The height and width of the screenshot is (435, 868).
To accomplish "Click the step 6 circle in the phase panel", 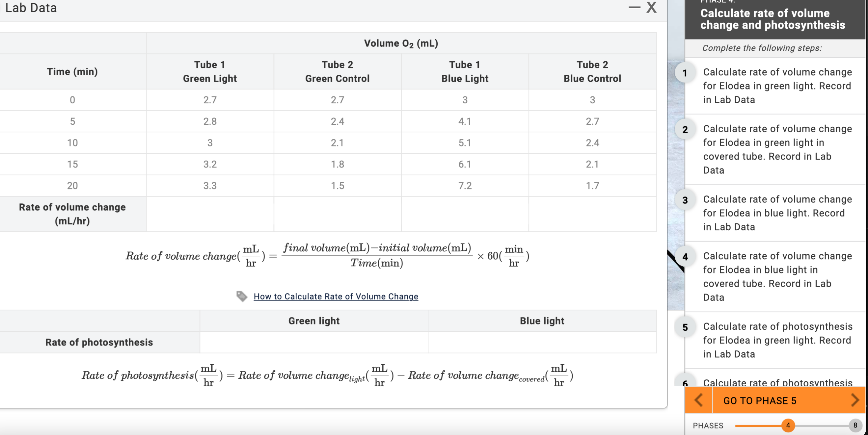I will (685, 383).
